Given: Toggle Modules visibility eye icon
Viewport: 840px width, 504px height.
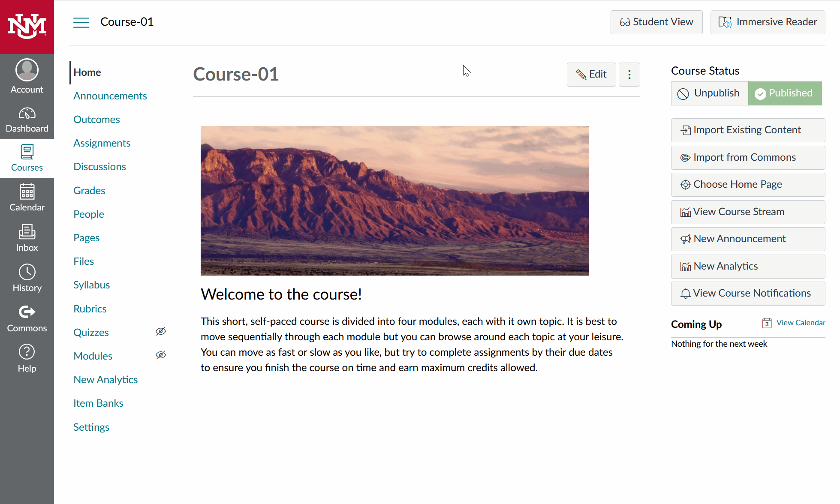Looking at the screenshot, I should [x=160, y=356].
